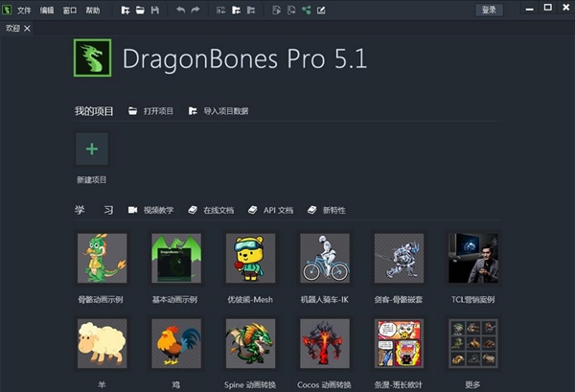
Task: Open the 编辑 menu
Action: (47, 11)
